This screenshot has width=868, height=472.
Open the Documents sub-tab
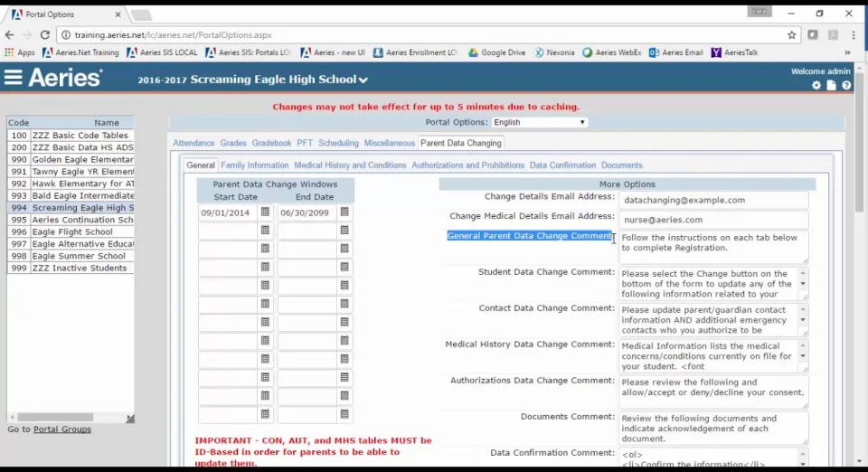622,165
